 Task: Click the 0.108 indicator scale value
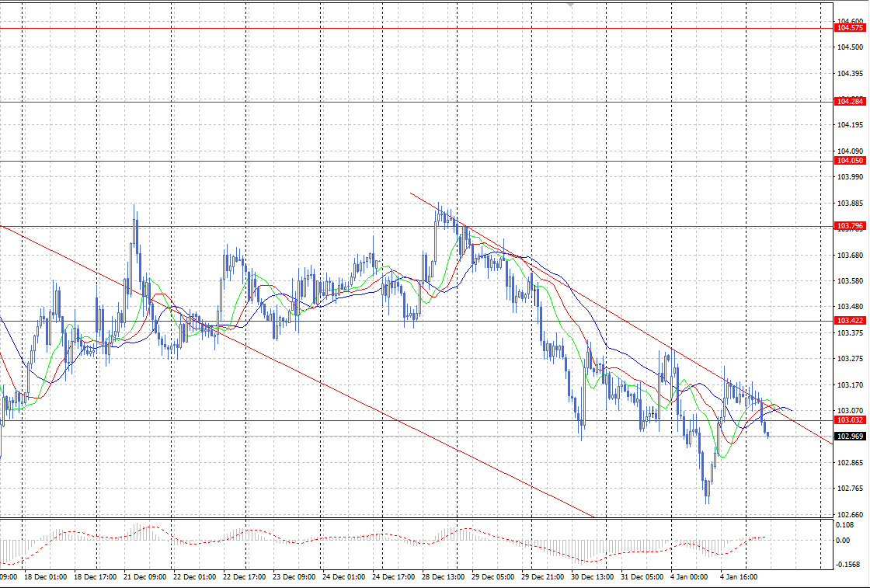(x=846, y=525)
